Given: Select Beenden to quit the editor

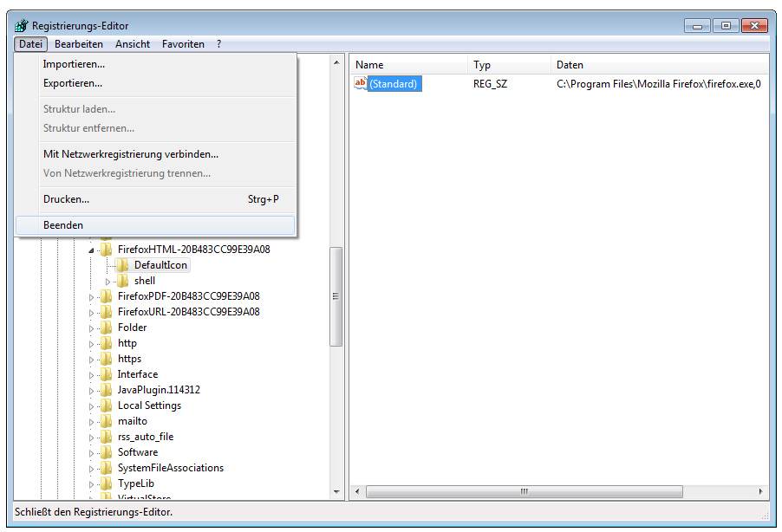Looking at the screenshot, I should tap(63, 225).
